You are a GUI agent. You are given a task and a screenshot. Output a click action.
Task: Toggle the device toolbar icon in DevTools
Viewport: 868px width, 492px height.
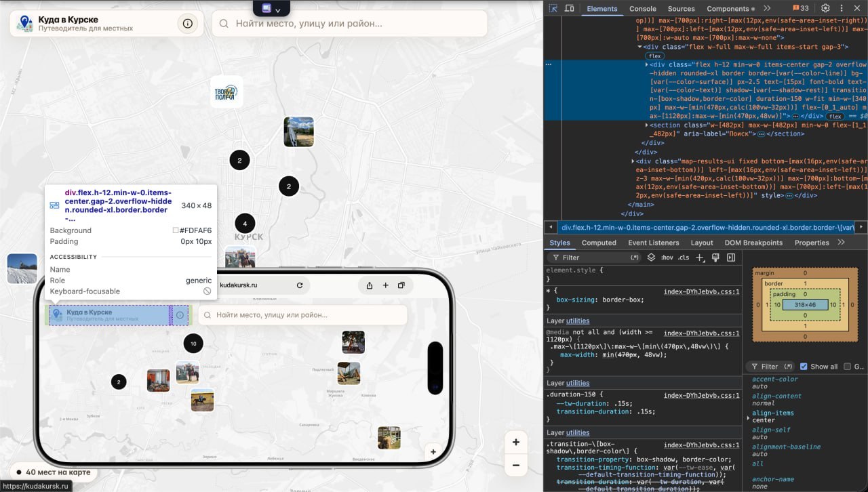pos(570,8)
